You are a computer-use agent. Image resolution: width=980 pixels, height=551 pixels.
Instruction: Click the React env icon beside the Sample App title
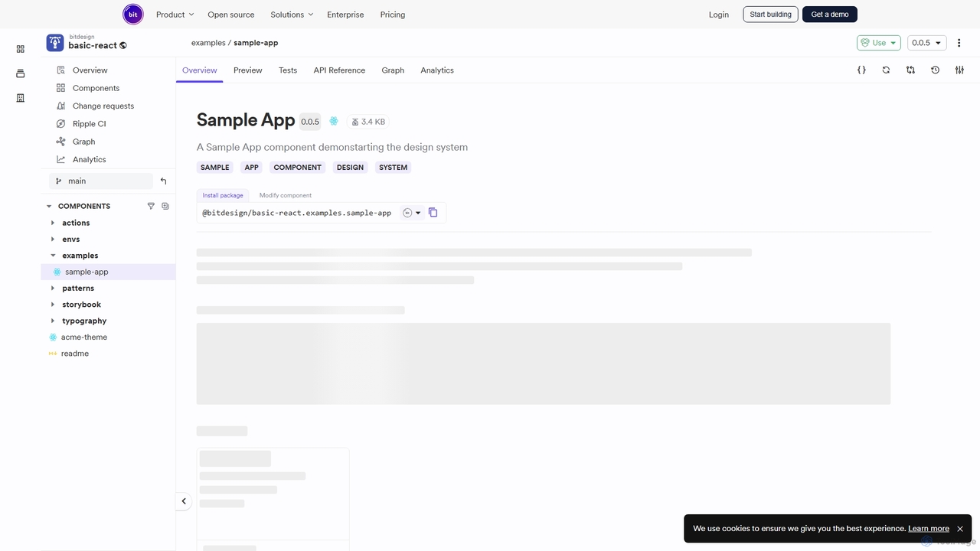pyautogui.click(x=334, y=121)
